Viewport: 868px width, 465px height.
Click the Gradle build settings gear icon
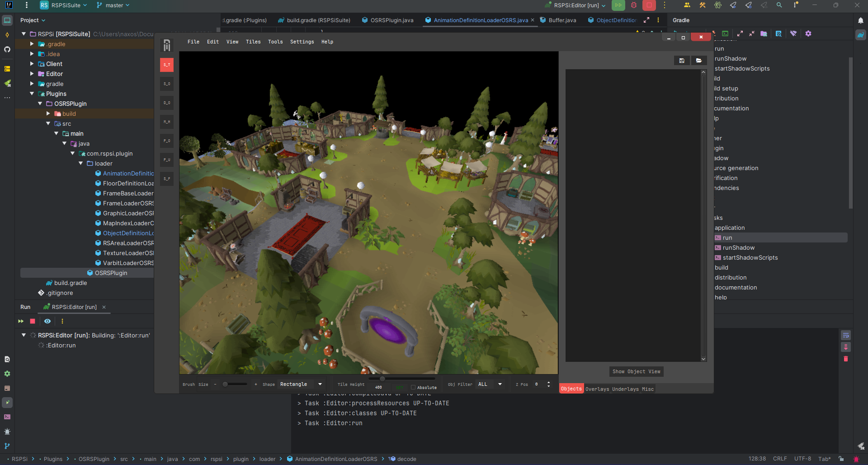click(x=808, y=33)
